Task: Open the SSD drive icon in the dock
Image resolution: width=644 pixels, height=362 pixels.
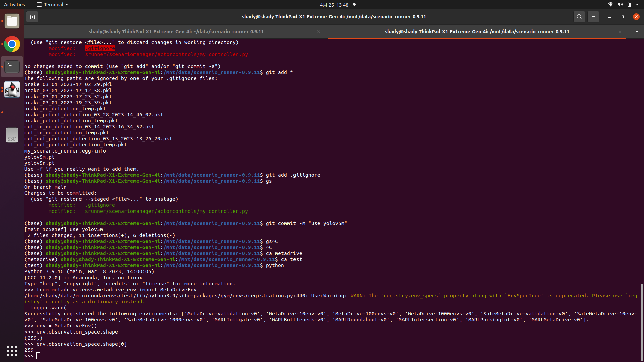Action: pyautogui.click(x=12, y=135)
